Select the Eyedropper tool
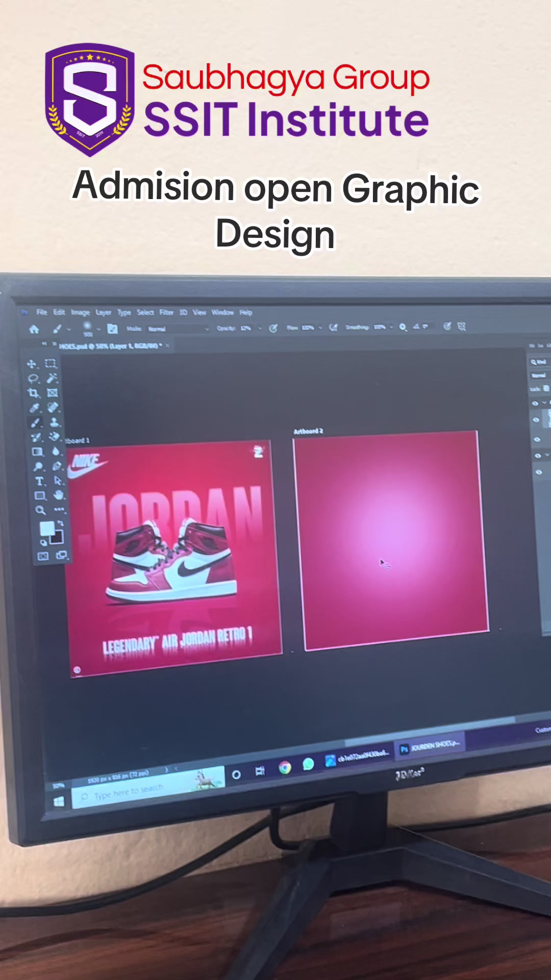 (34, 408)
